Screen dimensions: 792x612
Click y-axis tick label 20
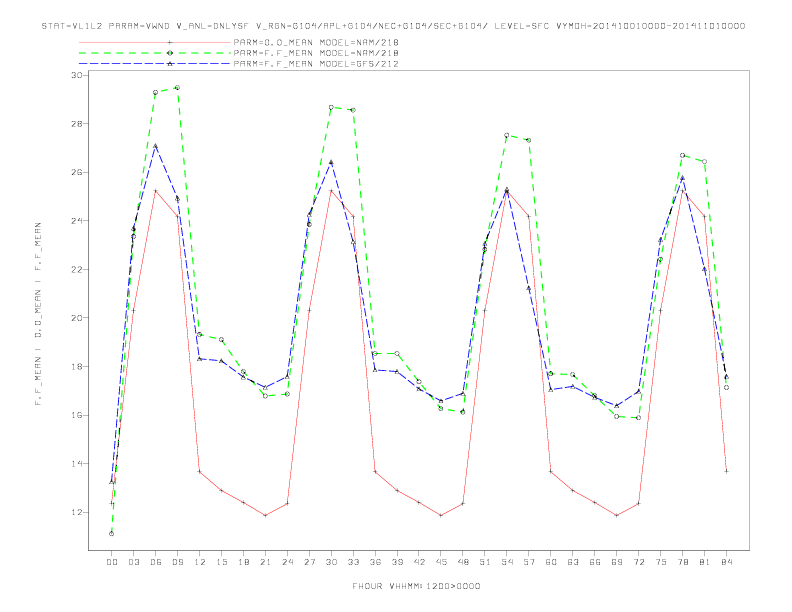(77, 318)
